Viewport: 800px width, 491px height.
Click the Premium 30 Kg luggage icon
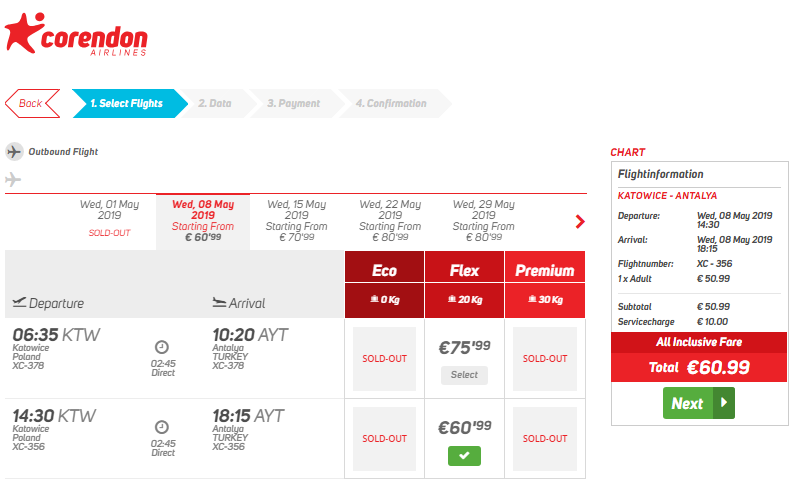(533, 299)
